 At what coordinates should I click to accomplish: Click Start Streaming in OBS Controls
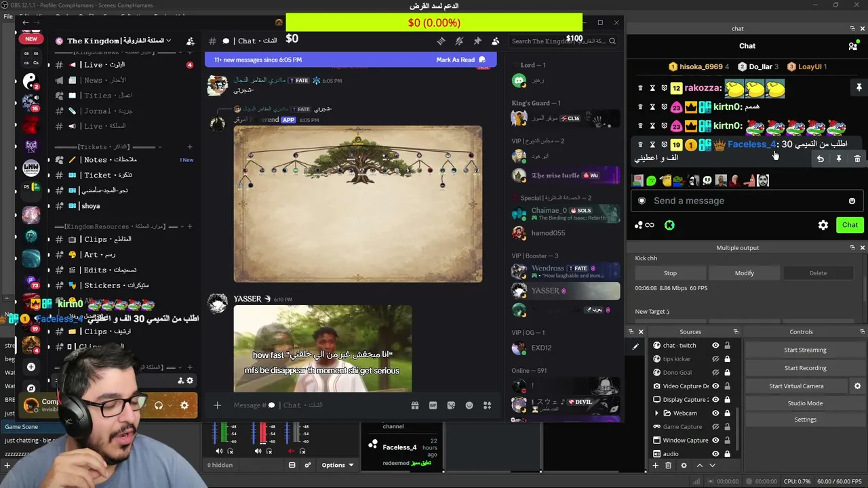coord(805,350)
